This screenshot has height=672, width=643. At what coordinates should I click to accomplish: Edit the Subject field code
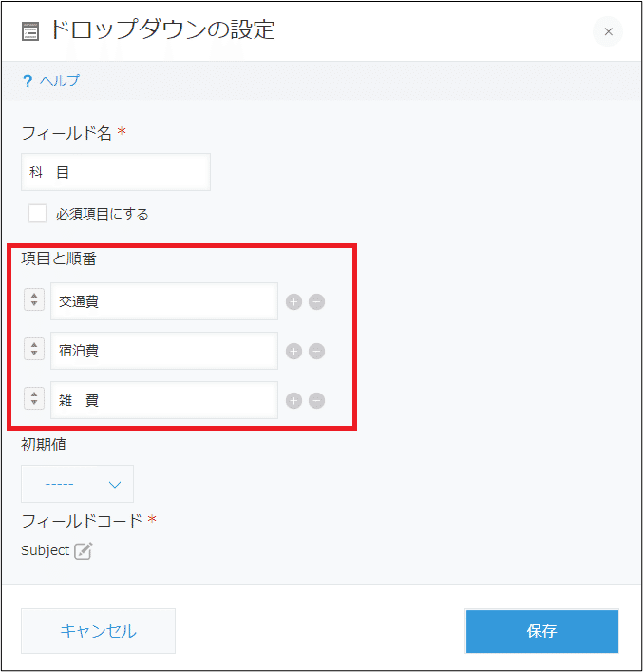coord(84,550)
